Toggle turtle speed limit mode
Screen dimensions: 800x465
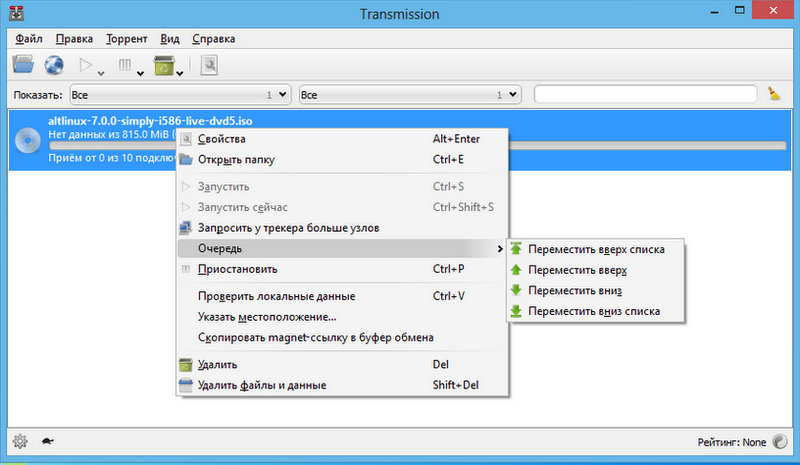coord(48,441)
